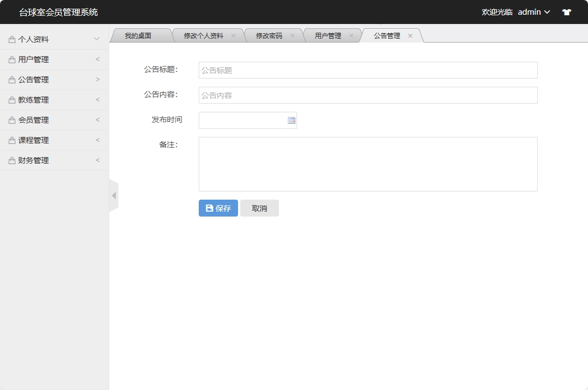588x390 pixels.
Task: Click the 公告管理 sidebar icon
Action: 12,79
